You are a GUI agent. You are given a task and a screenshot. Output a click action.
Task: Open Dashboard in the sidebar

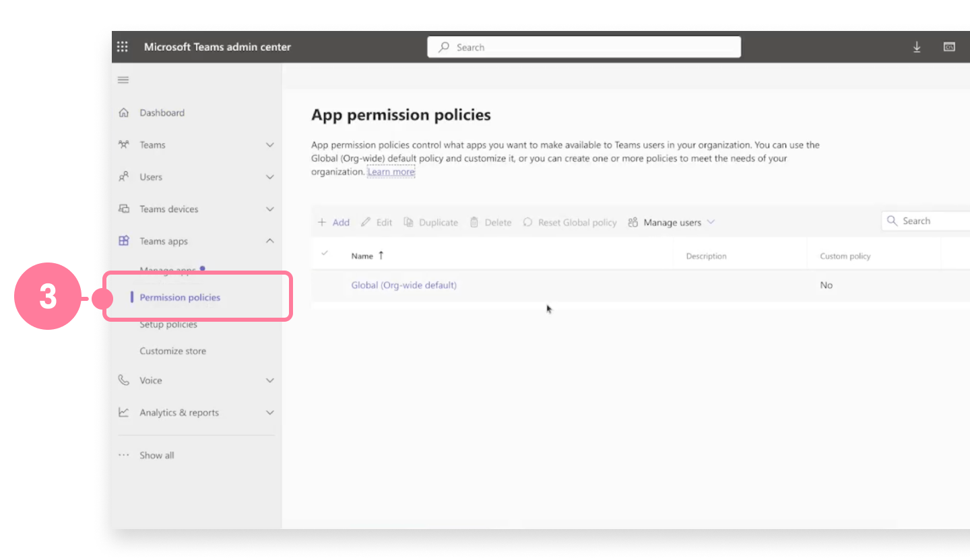[x=162, y=112]
